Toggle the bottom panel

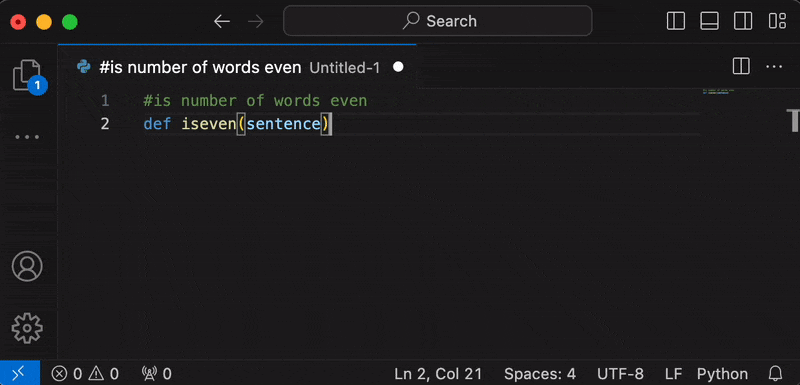709,21
